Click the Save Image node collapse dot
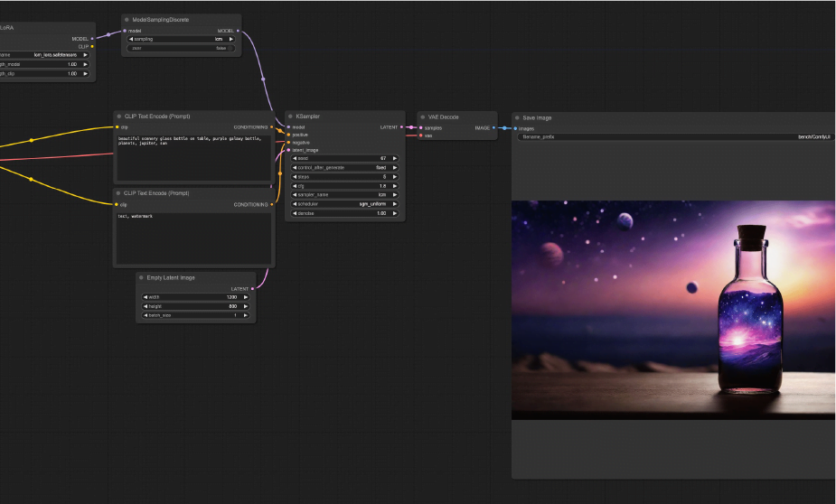This screenshot has height=504, width=836. click(517, 117)
